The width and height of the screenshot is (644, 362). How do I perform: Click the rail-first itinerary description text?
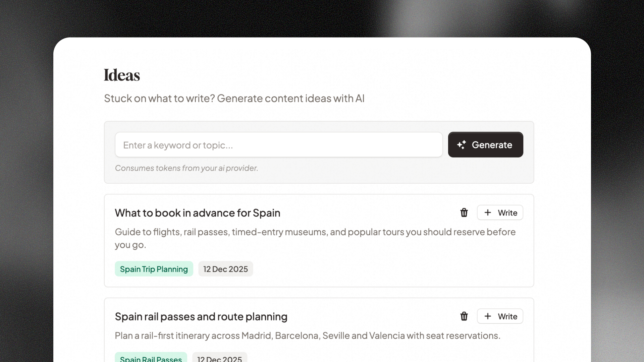point(307,336)
